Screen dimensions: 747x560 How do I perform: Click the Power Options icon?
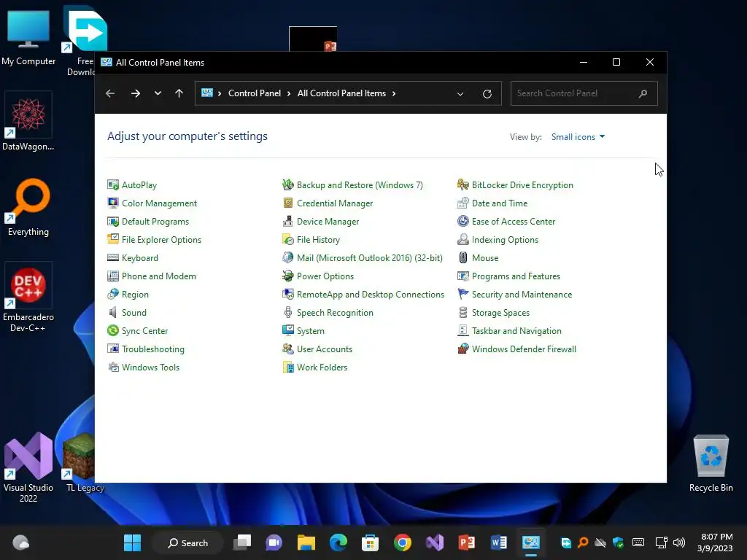pos(287,276)
